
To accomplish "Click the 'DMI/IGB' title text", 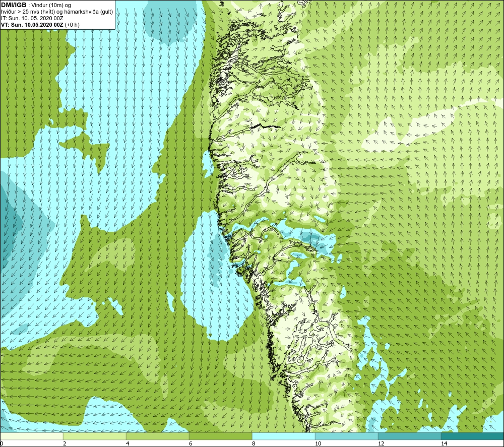I will pos(14,5).
